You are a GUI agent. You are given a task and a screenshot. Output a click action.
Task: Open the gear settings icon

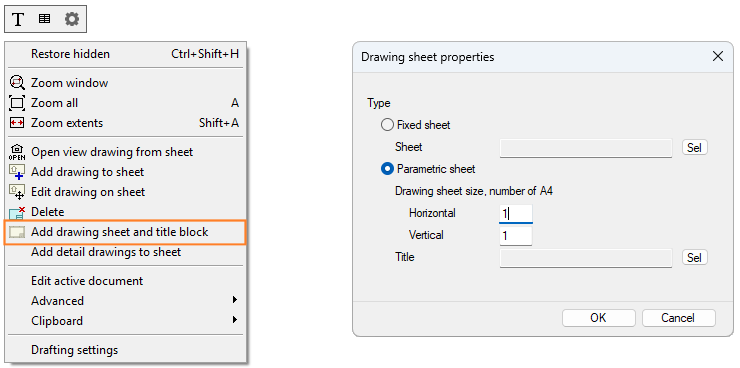click(72, 19)
